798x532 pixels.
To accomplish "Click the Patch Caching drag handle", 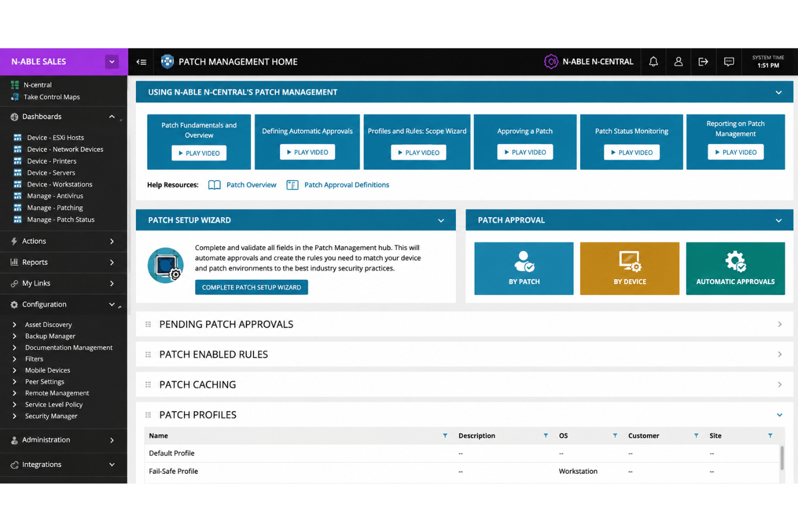I will tap(148, 385).
